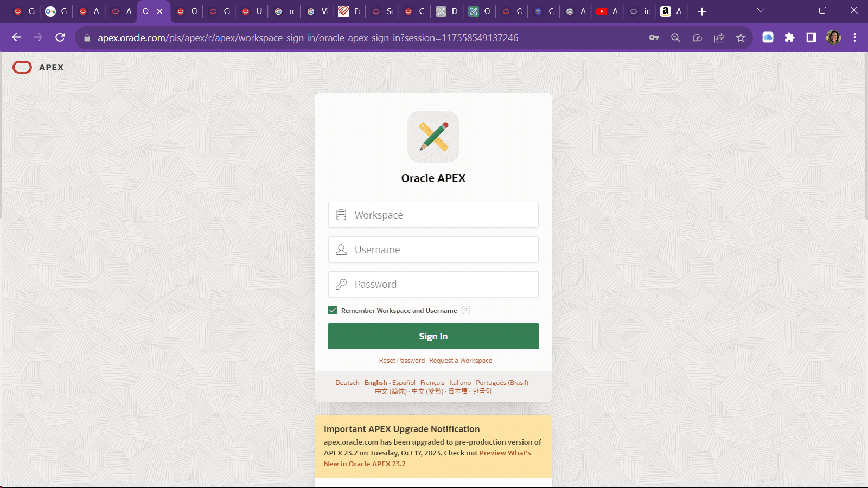Screen dimensions: 868x488
Task: Click the performance gauge icon in the address bar
Action: coord(697,37)
